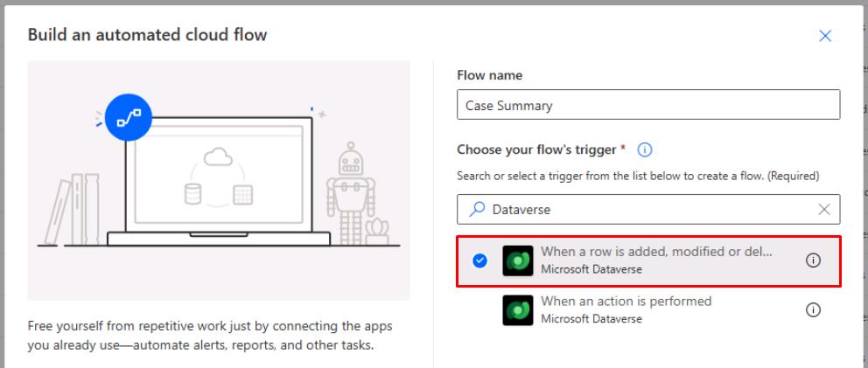Click the Search or select a trigger hint text
Screen dimensions: 868x368
pos(638,176)
